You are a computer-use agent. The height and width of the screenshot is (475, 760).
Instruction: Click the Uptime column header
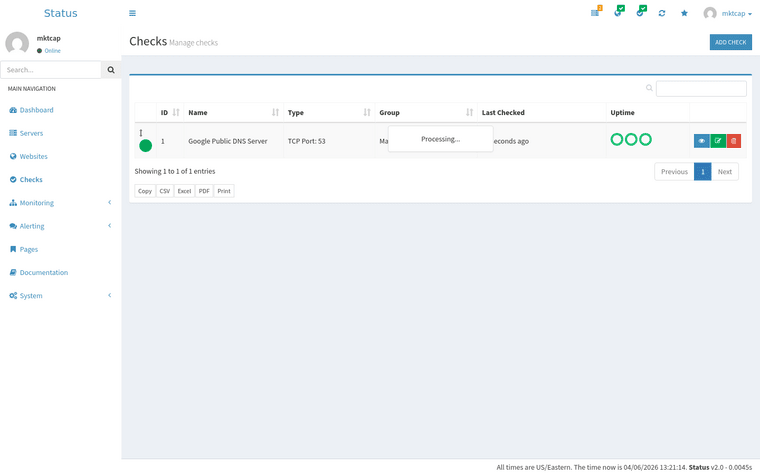click(x=648, y=112)
